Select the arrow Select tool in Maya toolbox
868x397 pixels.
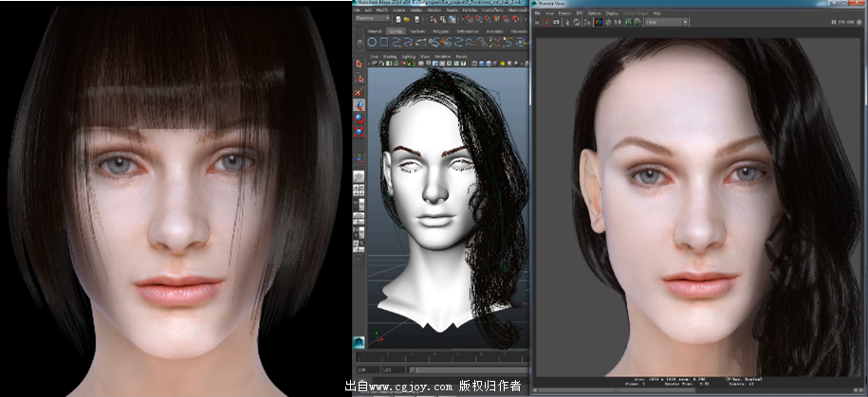click(359, 64)
